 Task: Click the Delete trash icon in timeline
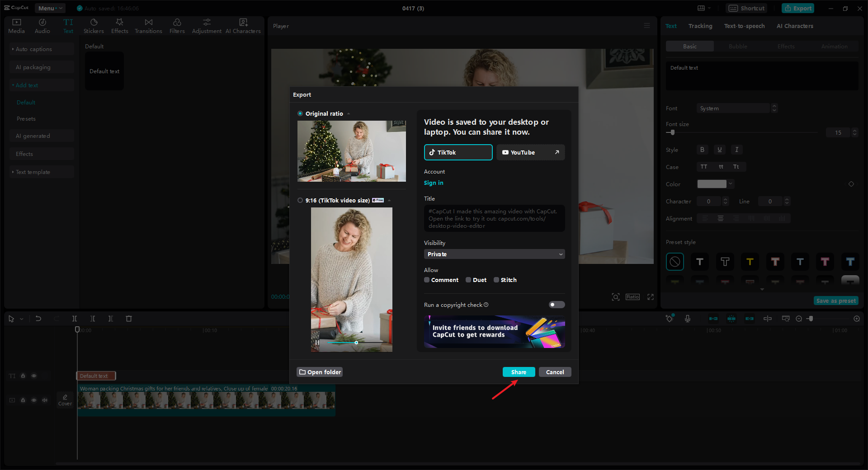click(x=129, y=319)
